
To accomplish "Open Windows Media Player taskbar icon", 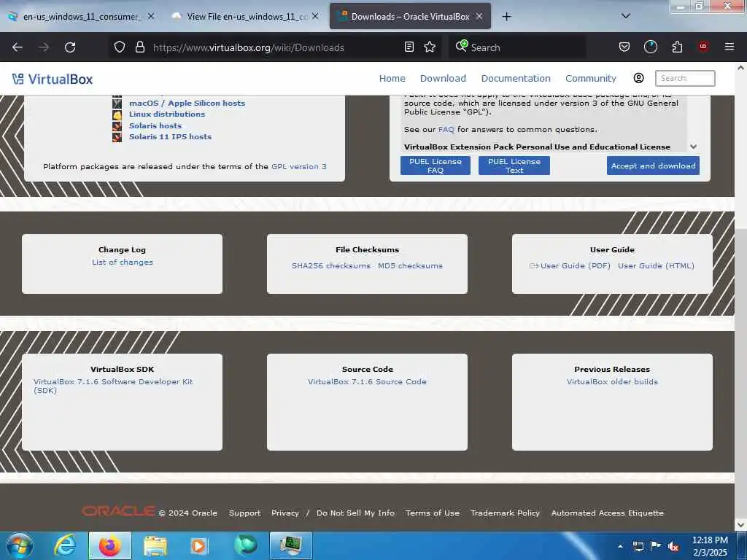I will pyautogui.click(x=198, y=546).
